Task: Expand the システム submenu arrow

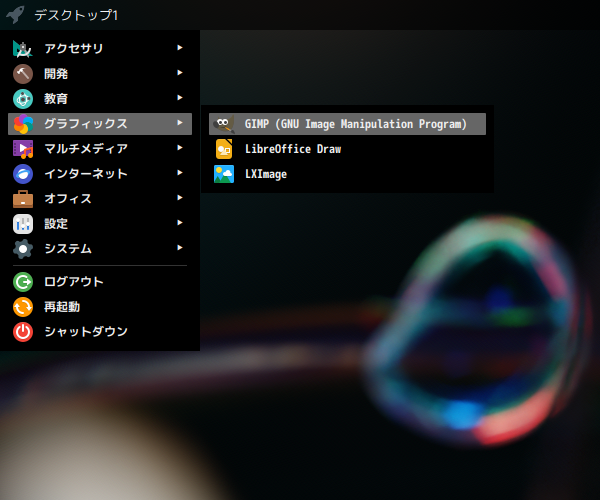Action: [179, 248]
